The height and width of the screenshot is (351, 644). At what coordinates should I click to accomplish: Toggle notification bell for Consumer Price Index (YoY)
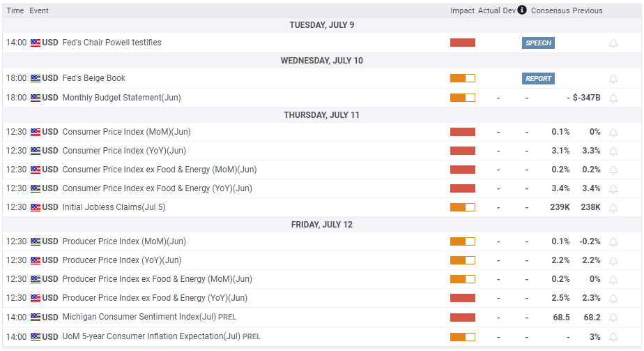[x=613, y=151]
